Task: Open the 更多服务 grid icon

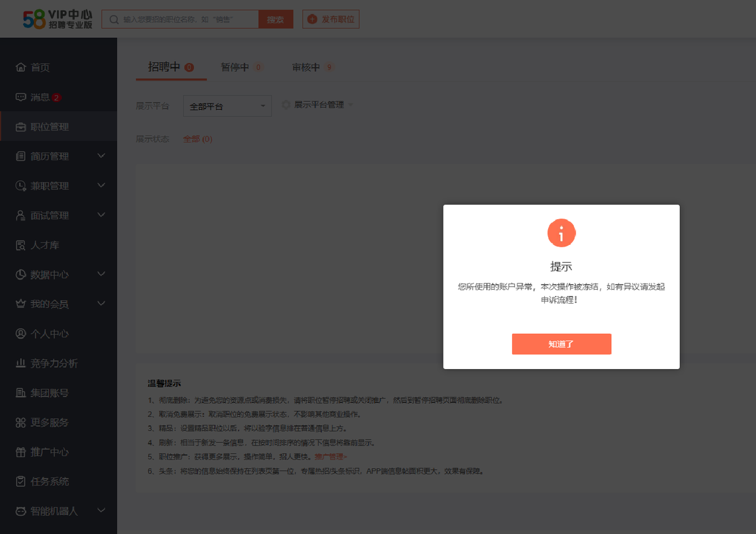Action: pos(21,423)
